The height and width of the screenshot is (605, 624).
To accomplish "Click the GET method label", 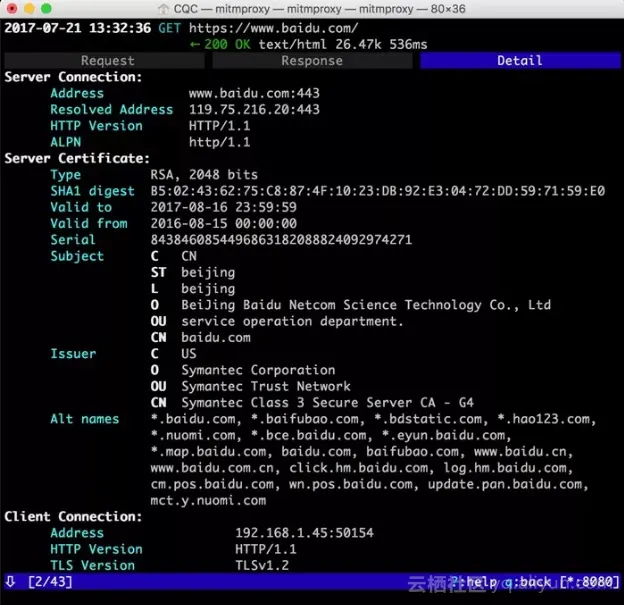I will (x=170, y=28).
